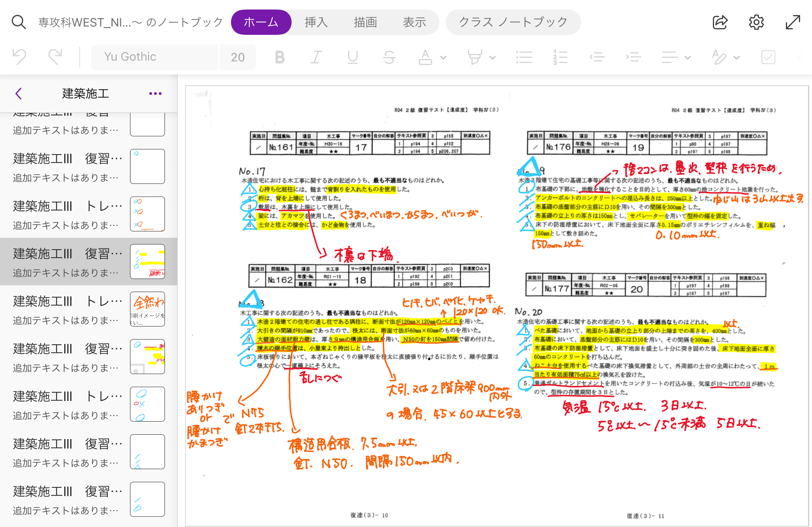Open the クラス ノートブック tab

pyautogui.click(x=513, y=22)
